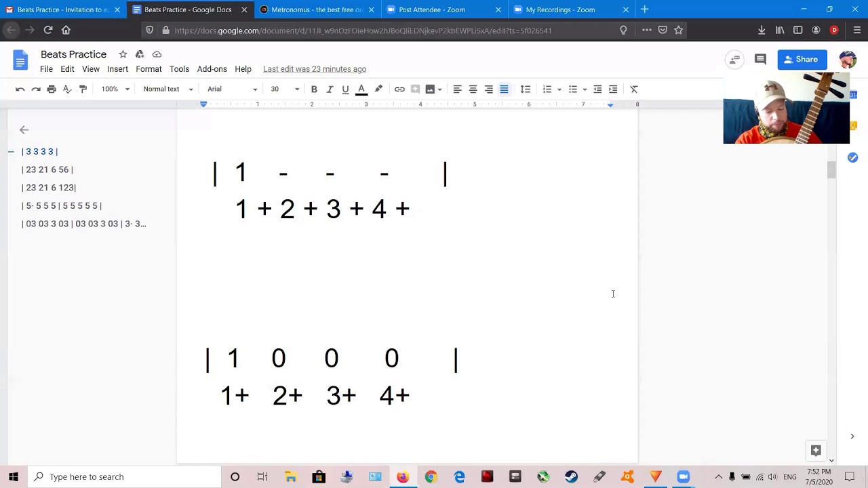Click the Explore button at page bottom
This screenshot has height=488, width=868.
pyautogui.click(x=816, y=451)
